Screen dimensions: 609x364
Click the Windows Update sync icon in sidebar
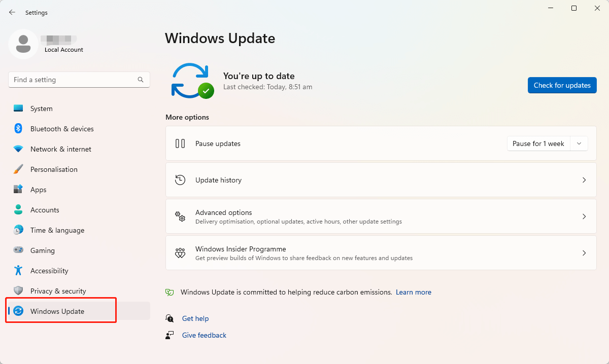pyautogui.click(x=18, y=311)
